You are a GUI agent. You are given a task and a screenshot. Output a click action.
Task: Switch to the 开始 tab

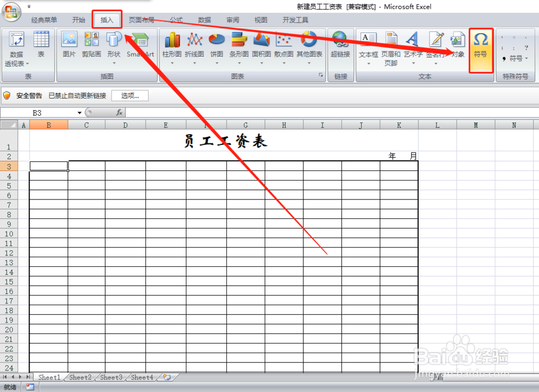point(79,20)
